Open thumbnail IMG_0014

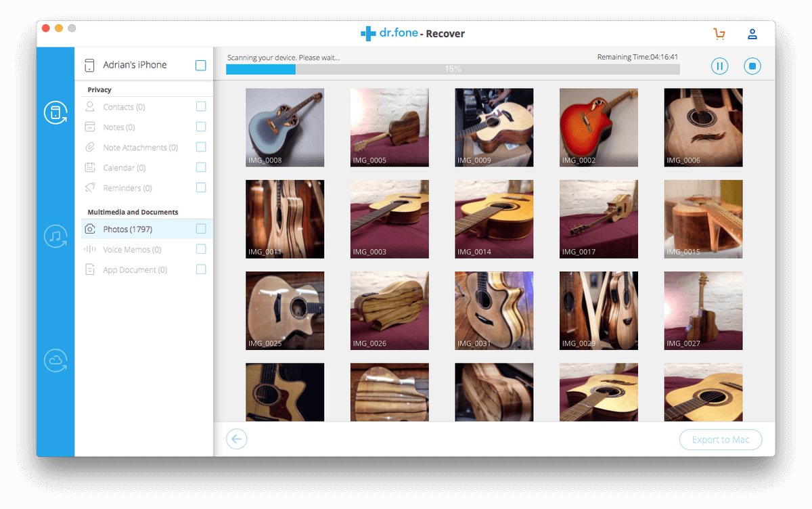[x=494, y=219]
